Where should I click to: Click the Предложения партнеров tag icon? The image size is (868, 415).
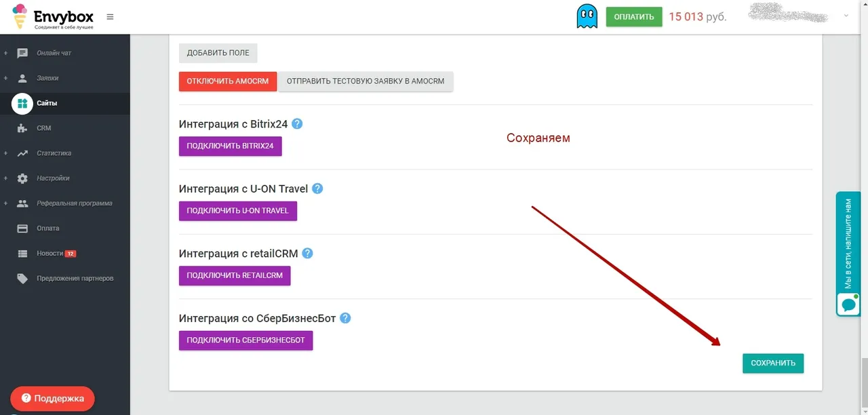(x=22, y=278)
